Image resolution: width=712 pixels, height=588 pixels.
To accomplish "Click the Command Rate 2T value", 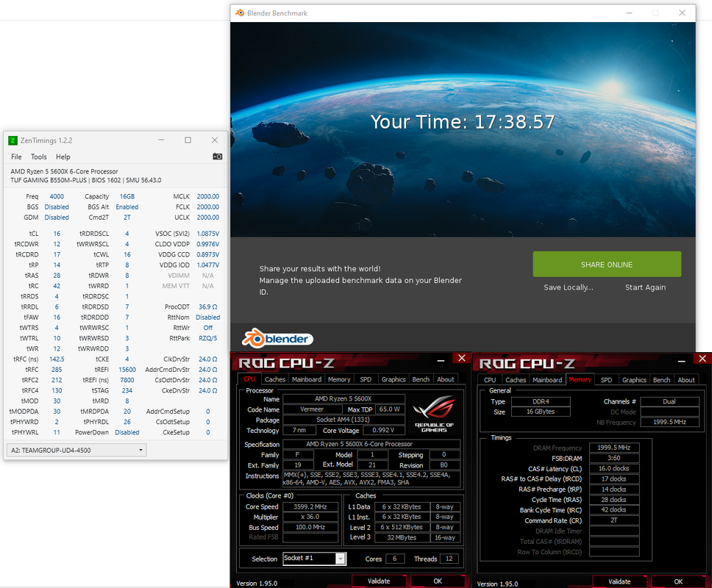I will tap(614, 520).
